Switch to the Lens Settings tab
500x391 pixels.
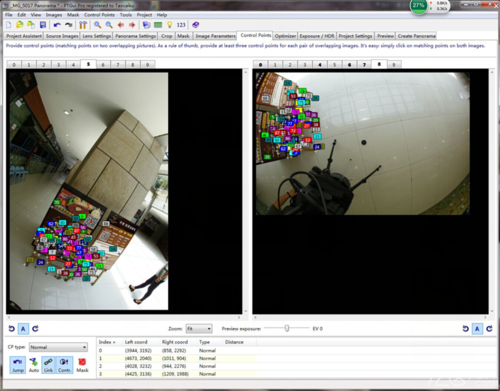(97, 36)
